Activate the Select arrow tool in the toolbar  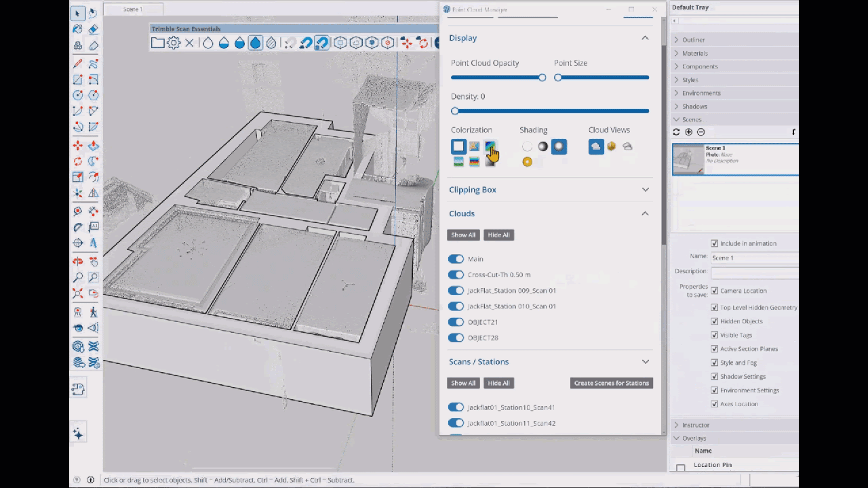tap(77, 12)
